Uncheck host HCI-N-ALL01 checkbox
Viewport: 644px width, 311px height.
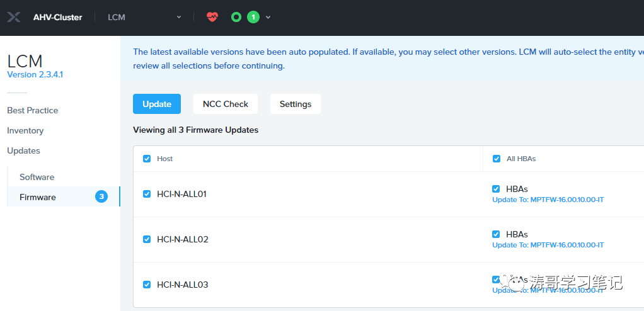pos(147,194)
